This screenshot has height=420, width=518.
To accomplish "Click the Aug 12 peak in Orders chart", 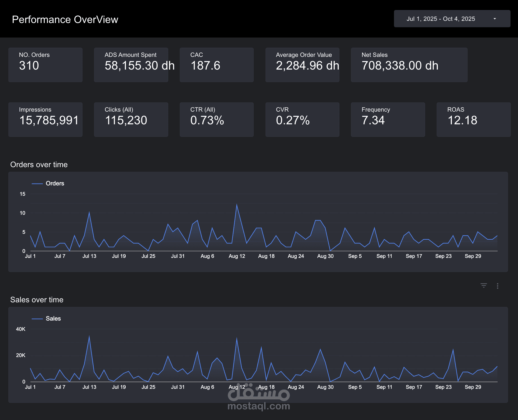I will 237,205.
